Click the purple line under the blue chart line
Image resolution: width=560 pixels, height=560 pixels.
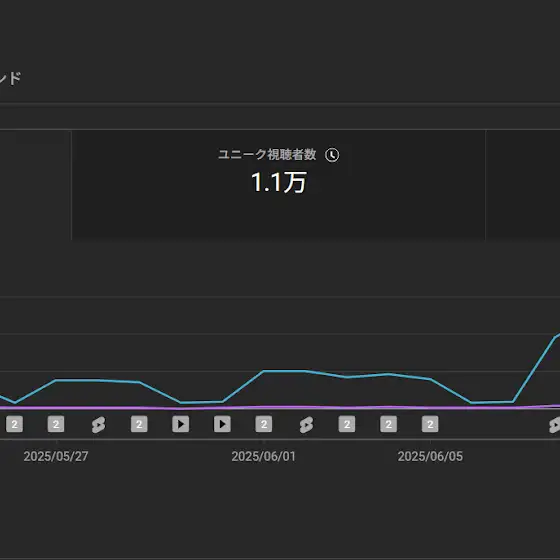click(x=280, y=408)
